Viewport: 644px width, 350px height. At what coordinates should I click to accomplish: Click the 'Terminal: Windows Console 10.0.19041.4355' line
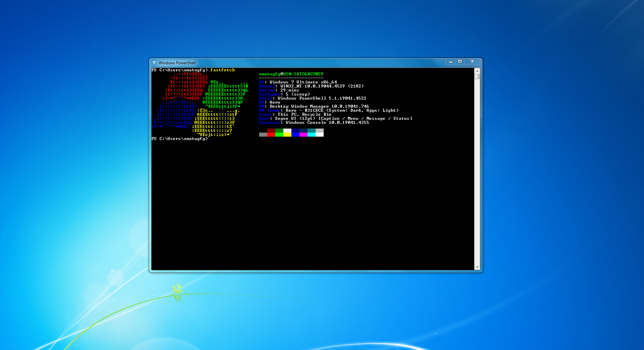tap(314, 123)
